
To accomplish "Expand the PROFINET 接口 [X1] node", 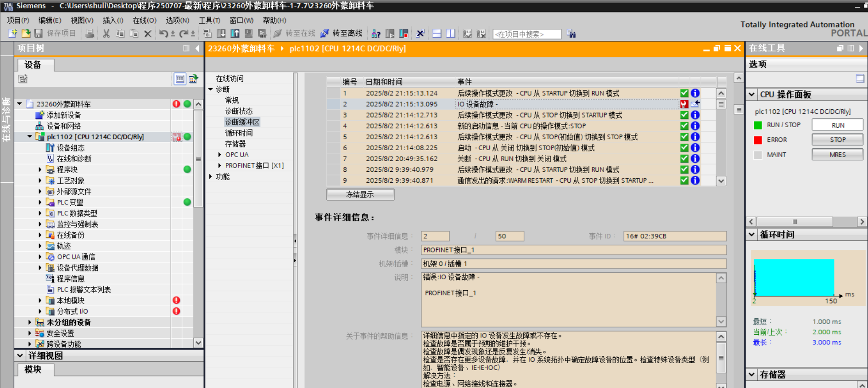I will click(220, 166).
